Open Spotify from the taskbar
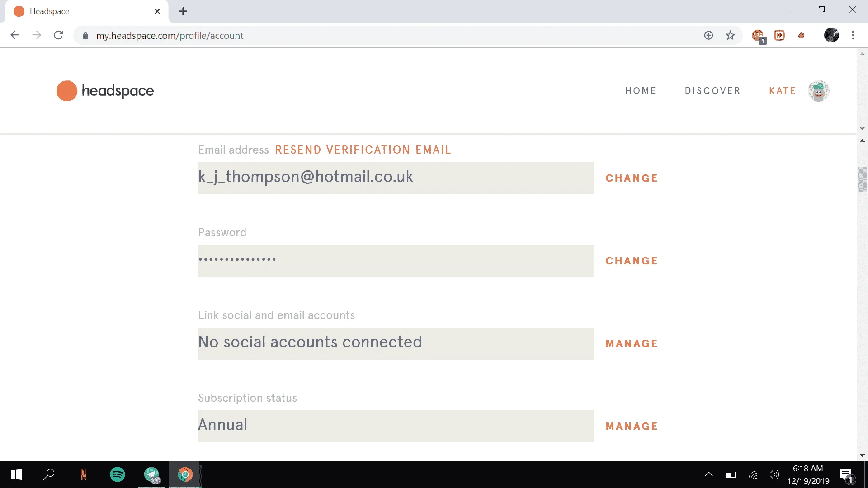Viewport: 868px width, 488px height. coord(118,474)
